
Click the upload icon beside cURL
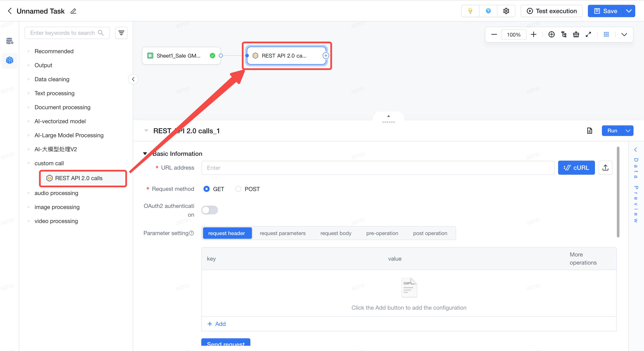coord(605,168)
